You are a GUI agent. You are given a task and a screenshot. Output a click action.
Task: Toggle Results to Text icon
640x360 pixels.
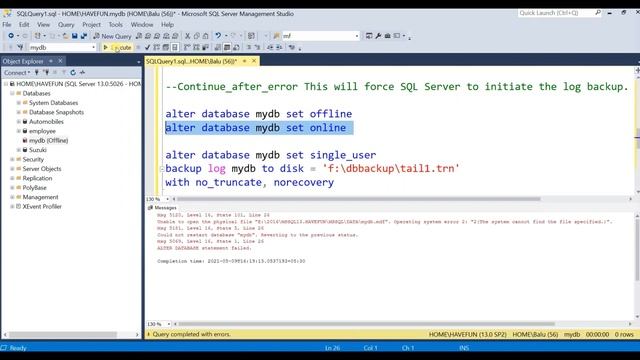point(218,47)
